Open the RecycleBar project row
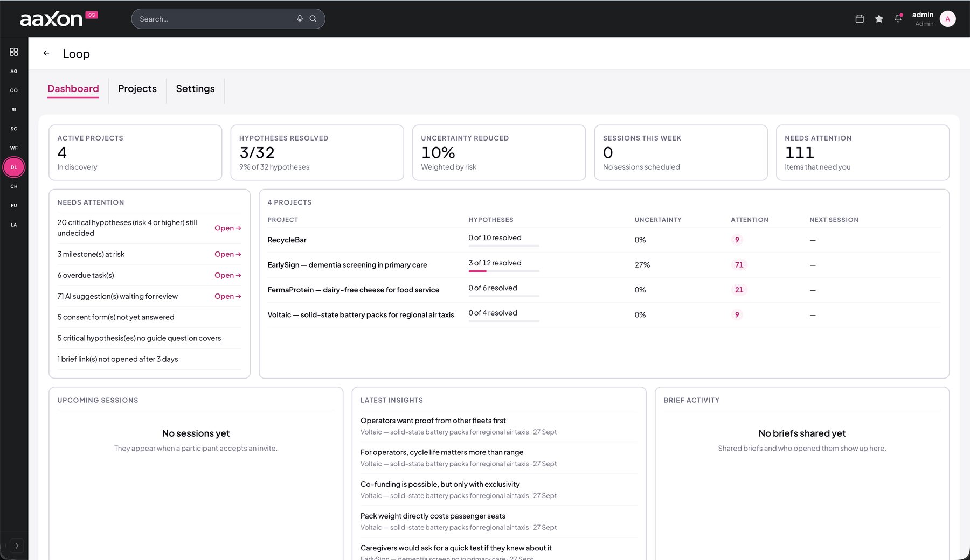 tap(604, 240)
